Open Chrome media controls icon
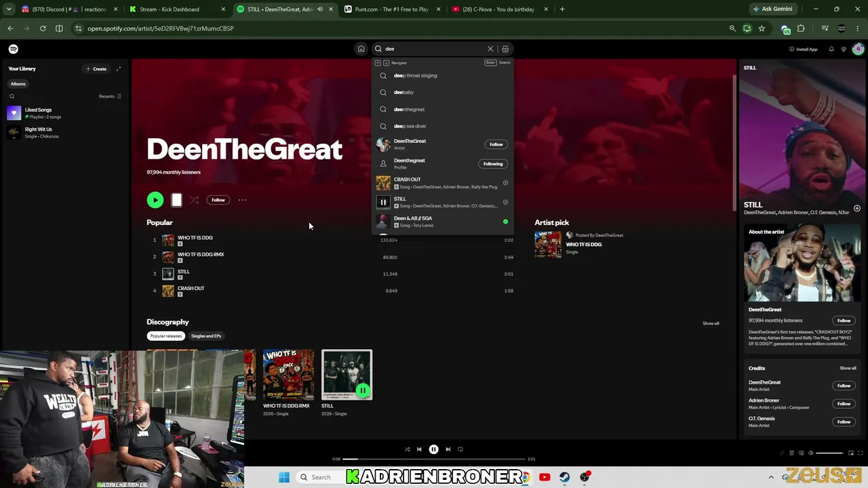868x488 pixels. 825,28
